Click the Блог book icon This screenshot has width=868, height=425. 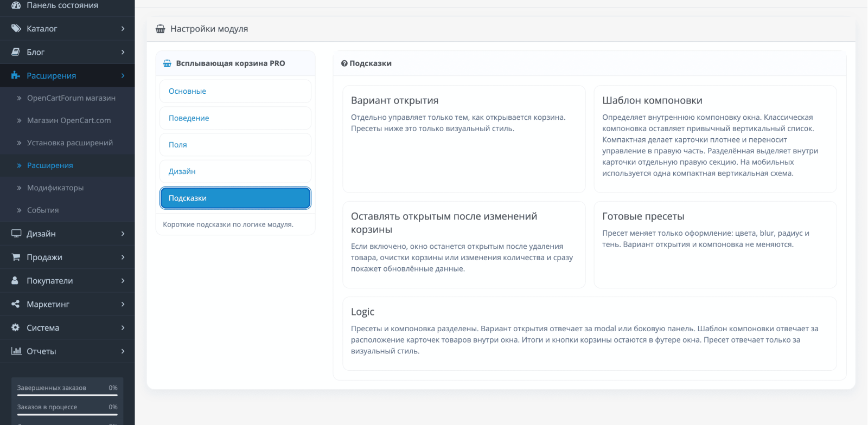[x=16, y=52]
